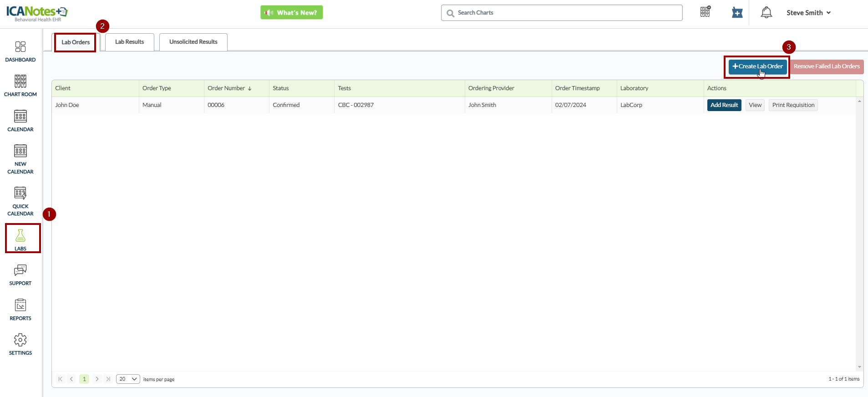Image resolution: width=868 pixels, height=397 pixels.
Task: Click the Print Requisition button
Action: point(793,105)
